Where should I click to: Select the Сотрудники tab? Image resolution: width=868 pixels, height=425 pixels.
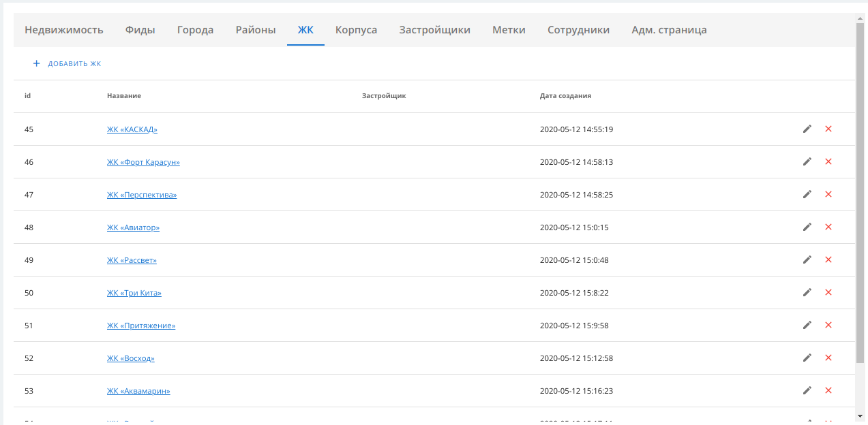click(578, 30)
